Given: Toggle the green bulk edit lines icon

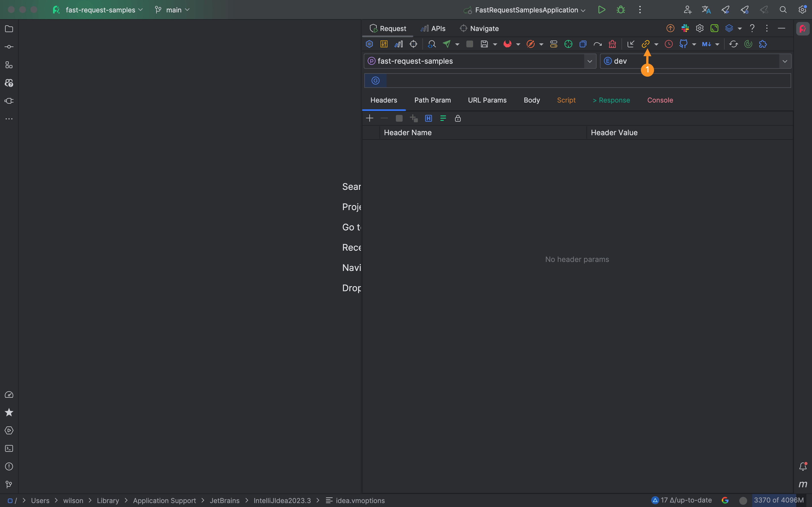Looking at the screenshot, I should pyautogui.click(x=443, y=118).
